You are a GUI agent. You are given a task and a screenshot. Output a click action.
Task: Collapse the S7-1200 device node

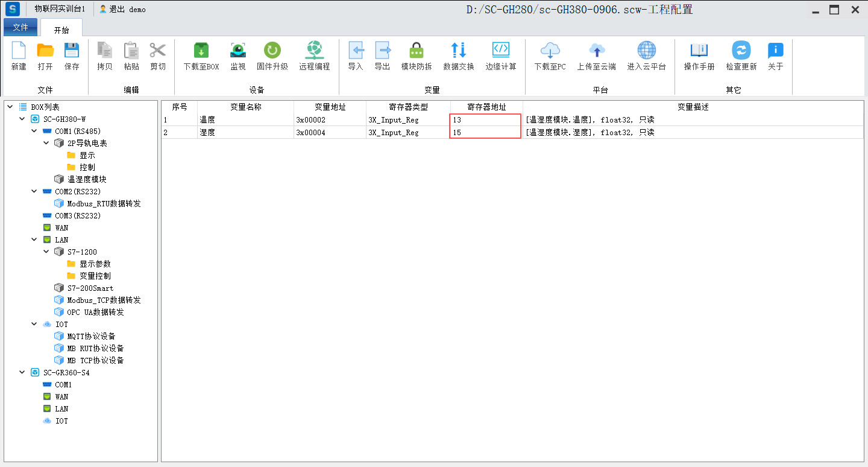pyautogui.click(x=46, y=252)
